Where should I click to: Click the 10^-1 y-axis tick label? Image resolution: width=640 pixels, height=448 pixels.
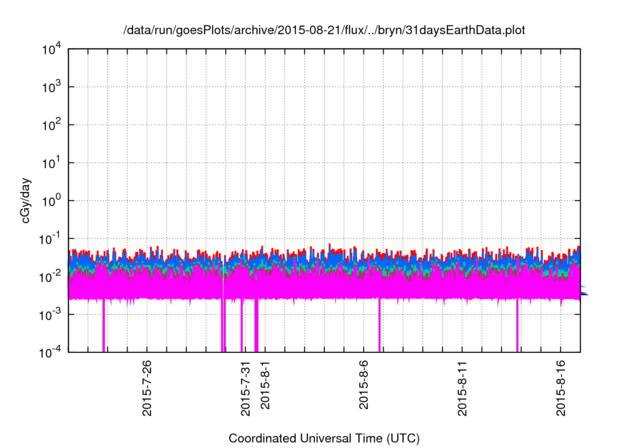(x=49, y=239)
